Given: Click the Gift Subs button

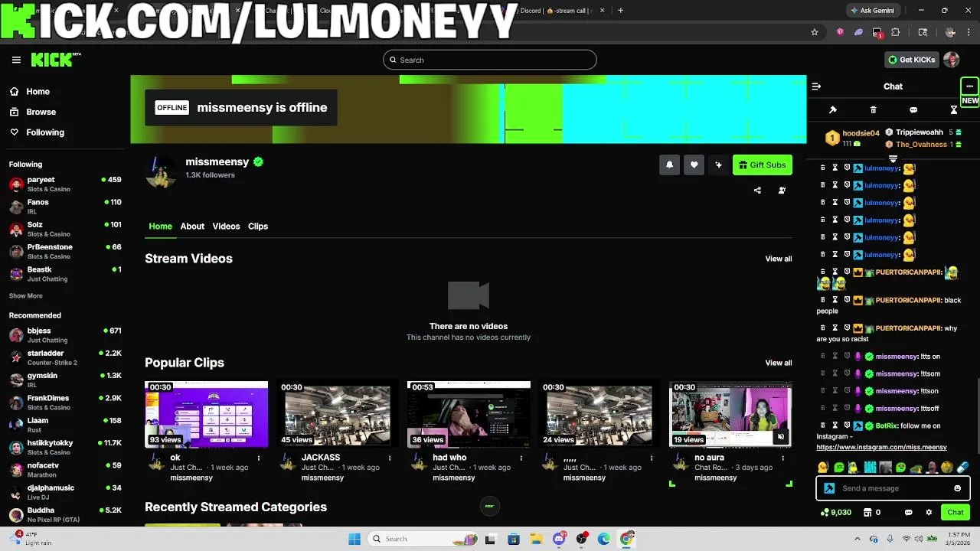Looking at the screenshot, I should click(762, 165).
